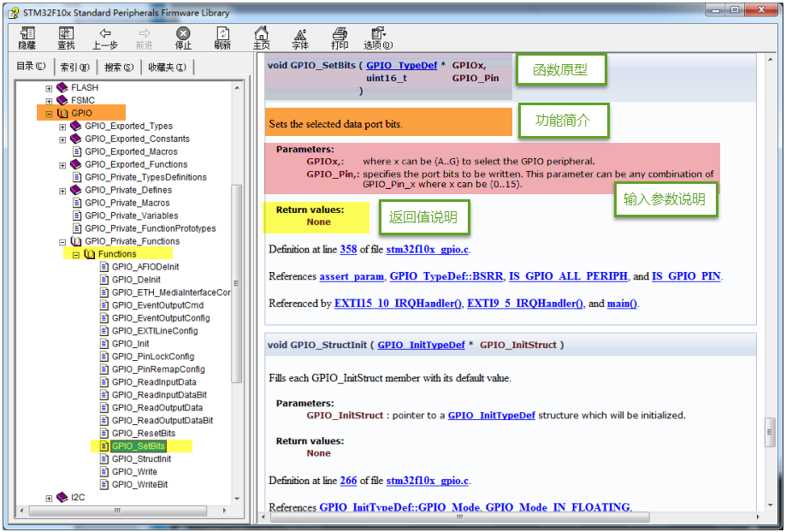
Task: Go to Home (主页) icon
Action: point(261,38)
